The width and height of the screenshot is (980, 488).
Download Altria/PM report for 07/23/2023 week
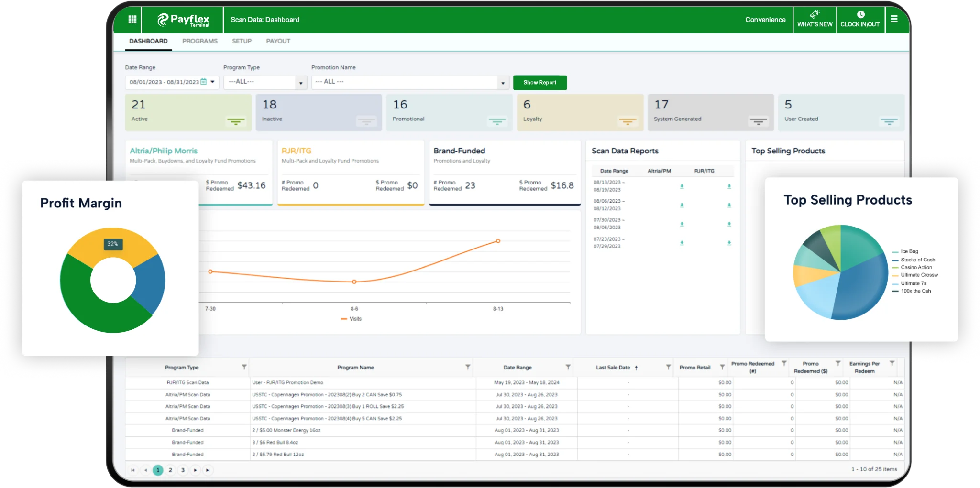coord(682,243)
